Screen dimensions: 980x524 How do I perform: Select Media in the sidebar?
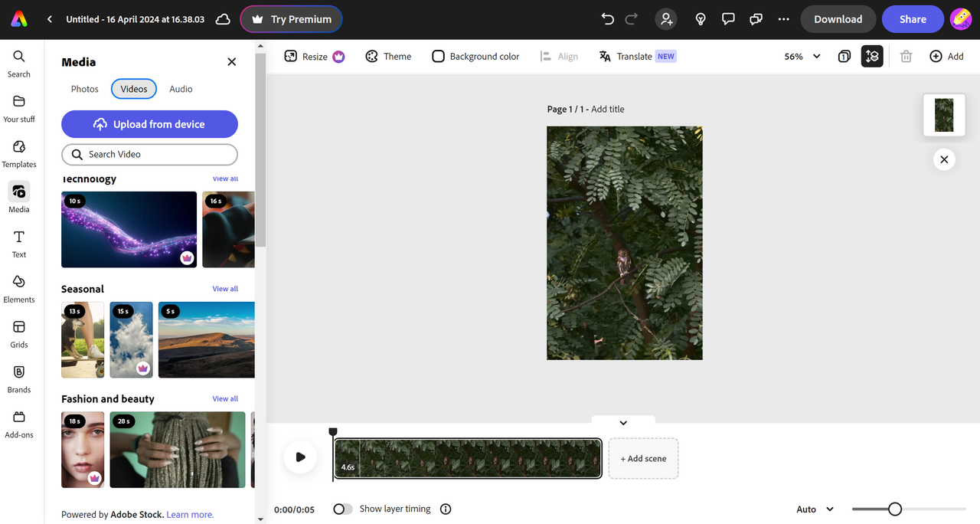[19, 198]
